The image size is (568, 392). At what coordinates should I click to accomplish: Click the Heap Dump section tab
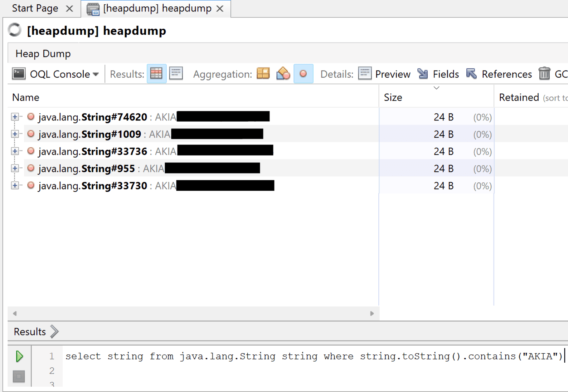click(x=43, y=54)
